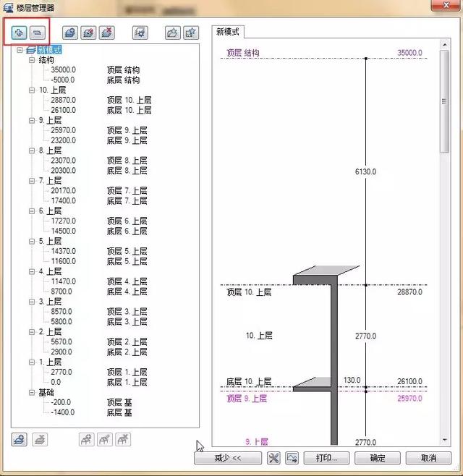Select the 14500.0 底层 6. 上层 row
Image resolution: width=463 pixels, height=476 pixels.
click(x=99, y=231)
